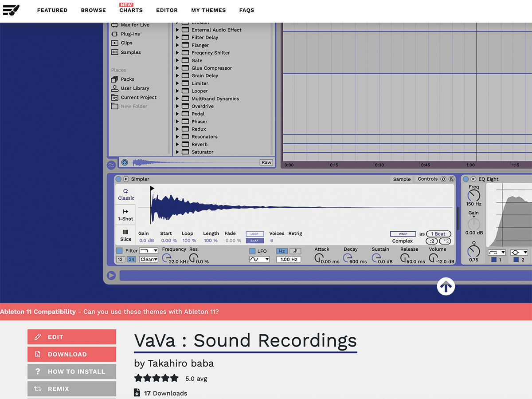Click the wave icon beside browser preview

coord(111,165)
